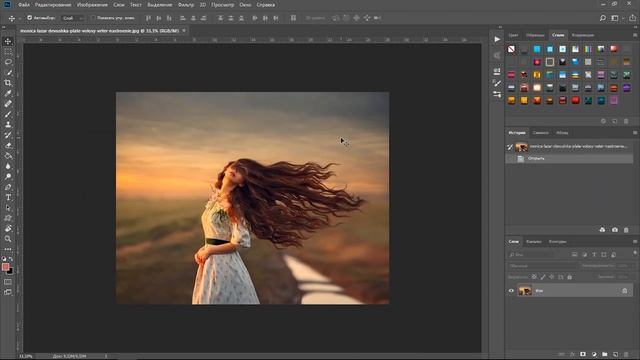640x360 pixels.
Task: Toggle Показать упр. элем. checkbox
Action: tap(93, 18)
